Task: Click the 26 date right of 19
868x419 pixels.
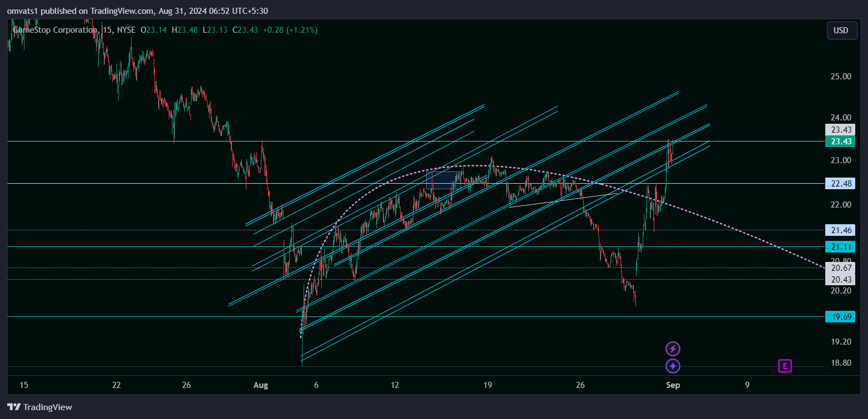Action: pos(581,385)
